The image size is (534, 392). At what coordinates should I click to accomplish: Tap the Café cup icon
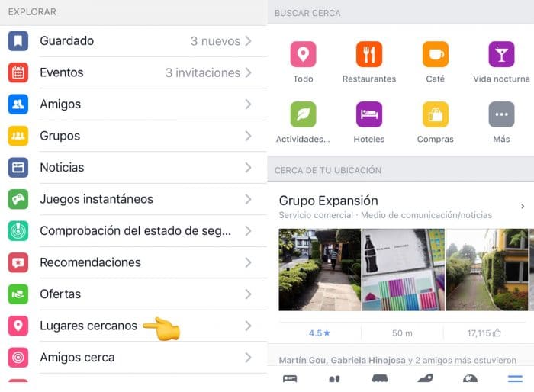pyautogui.click(x=436, y=54)
